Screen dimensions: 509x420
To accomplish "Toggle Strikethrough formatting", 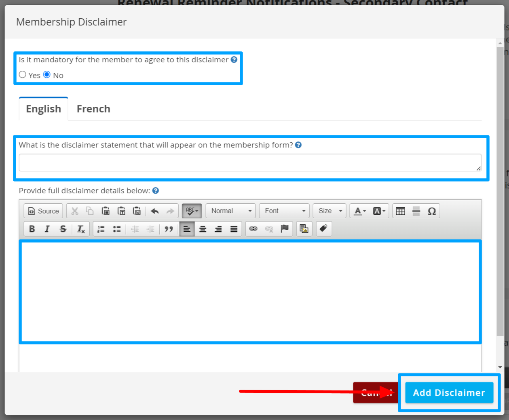I will (x=63, y=229).
